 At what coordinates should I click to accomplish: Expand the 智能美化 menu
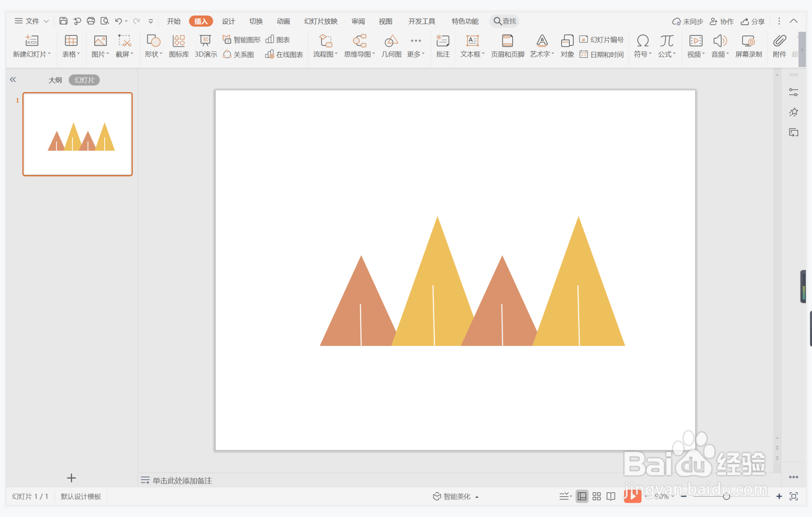pos(455,496)
